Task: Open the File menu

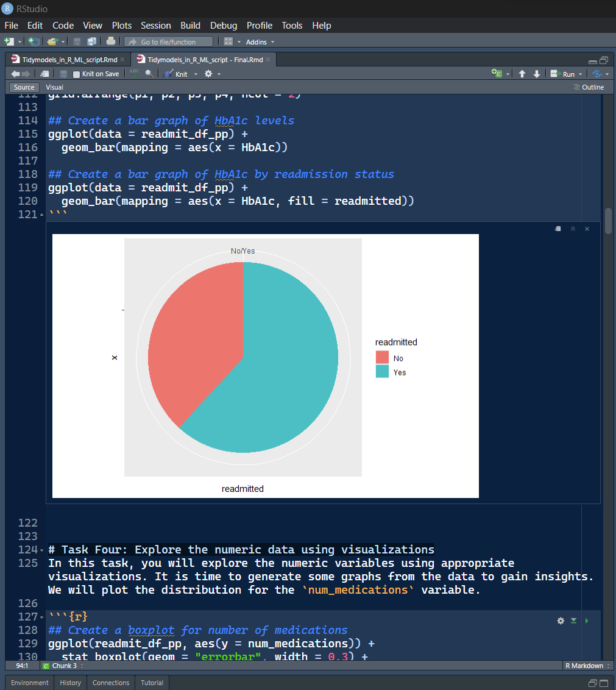Action: (12, 26)
